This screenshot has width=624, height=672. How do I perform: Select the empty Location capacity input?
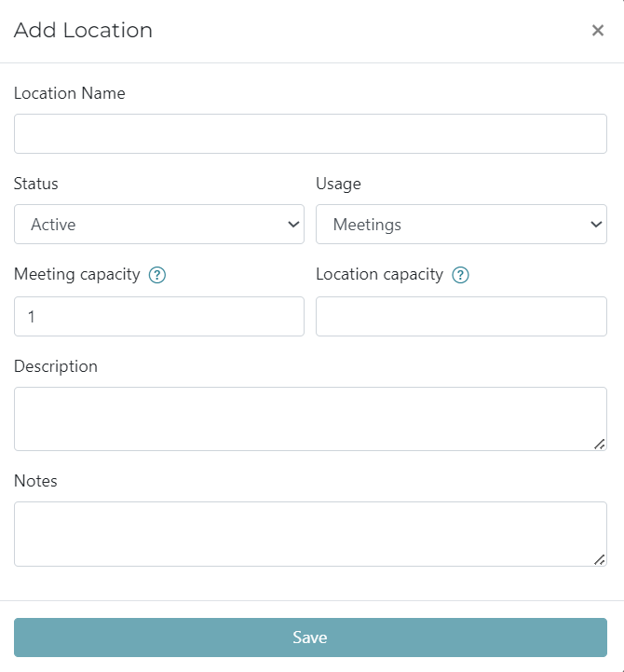tap(461, 317)
